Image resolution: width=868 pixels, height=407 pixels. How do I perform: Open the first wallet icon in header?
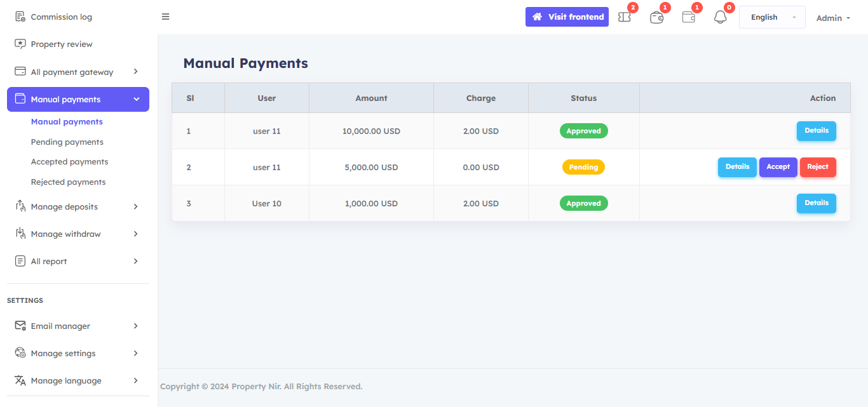(656, 18)
